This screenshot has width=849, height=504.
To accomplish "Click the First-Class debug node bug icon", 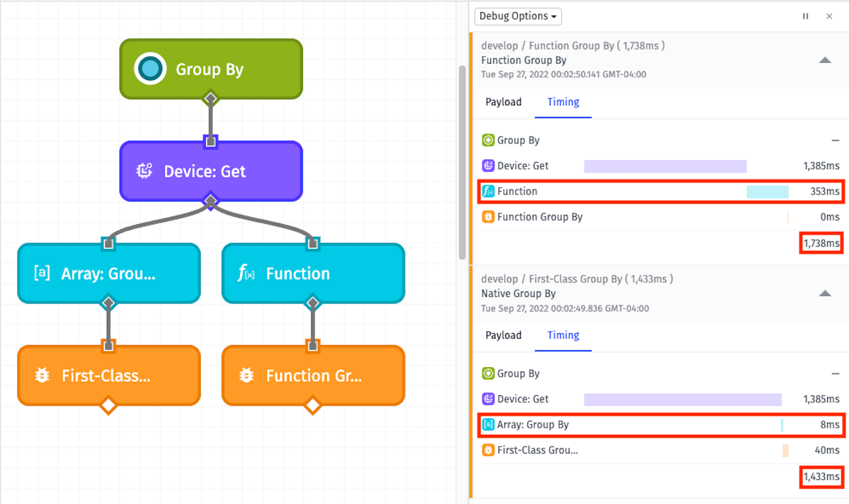I will [x=42, y=375].
